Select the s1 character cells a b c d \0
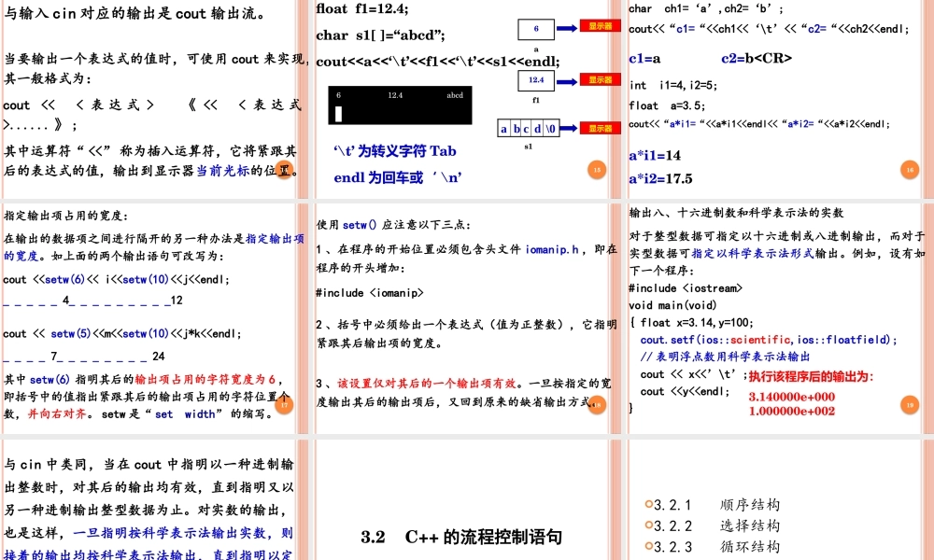Screen dimensions: 934x560 tap(528, 128)
